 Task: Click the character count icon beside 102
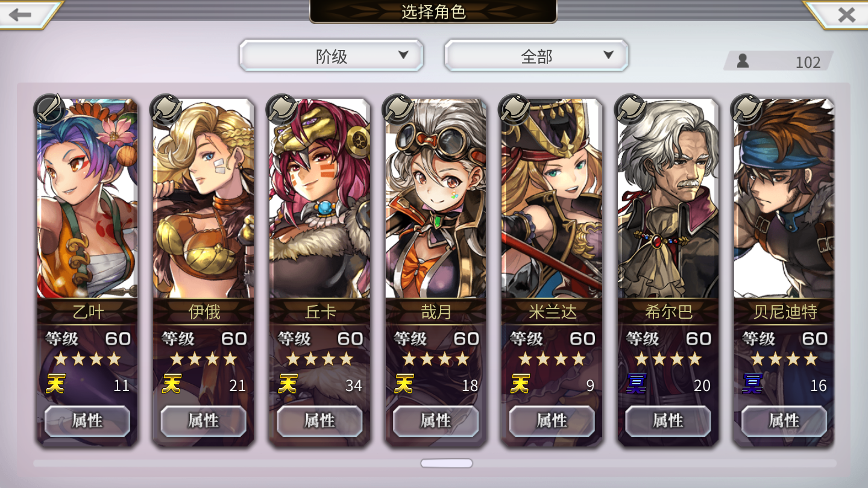point(743,61)
